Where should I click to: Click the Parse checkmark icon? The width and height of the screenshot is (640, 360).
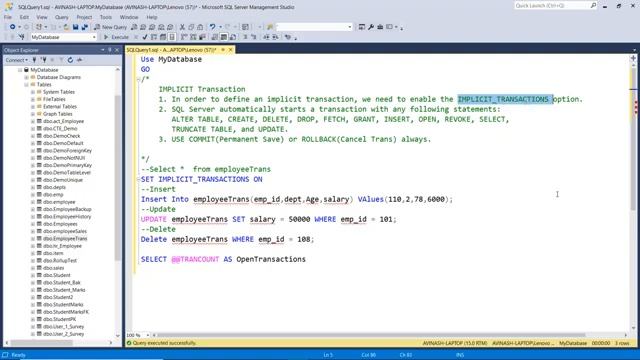(144, 37)
